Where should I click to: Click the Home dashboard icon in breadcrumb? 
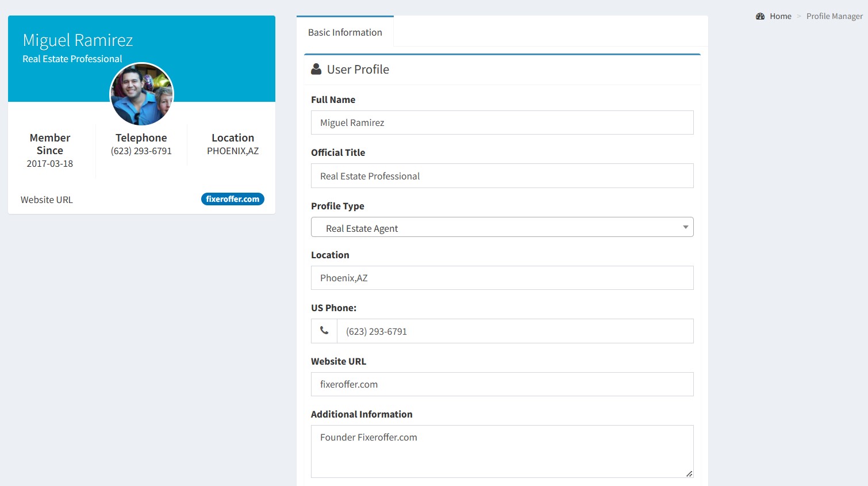click(760, 16)
